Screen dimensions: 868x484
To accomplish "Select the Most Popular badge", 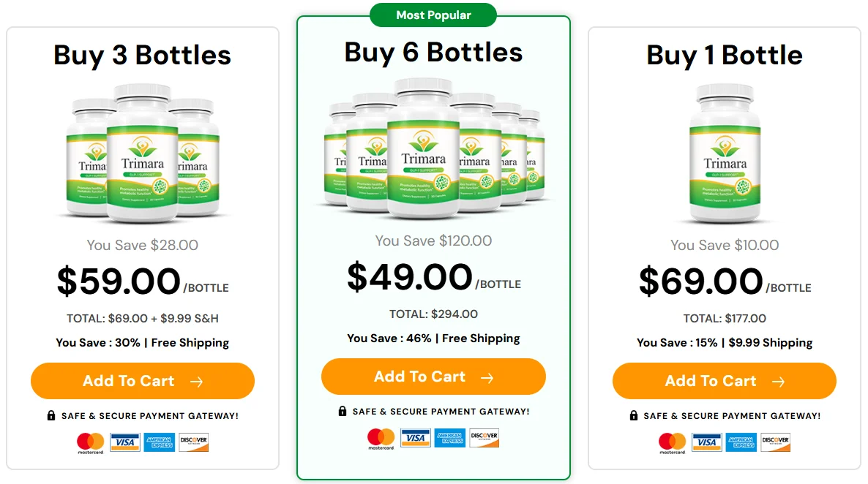I will 433,15.
